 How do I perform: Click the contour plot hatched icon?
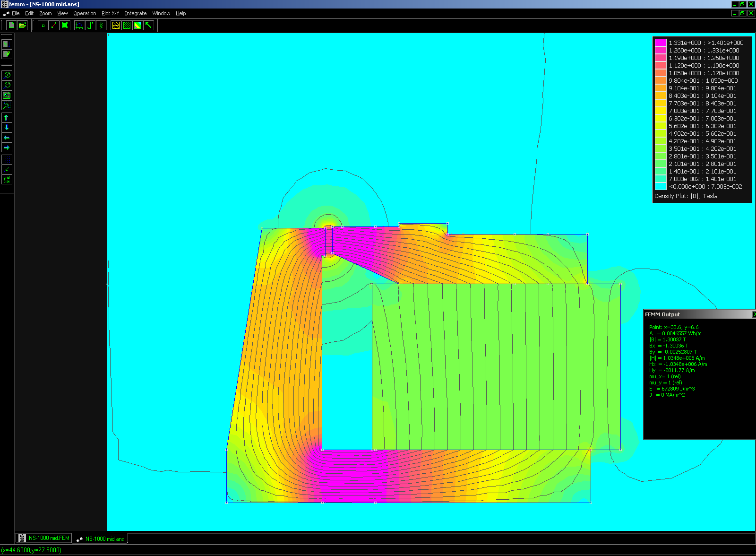[x=127, y=26]
